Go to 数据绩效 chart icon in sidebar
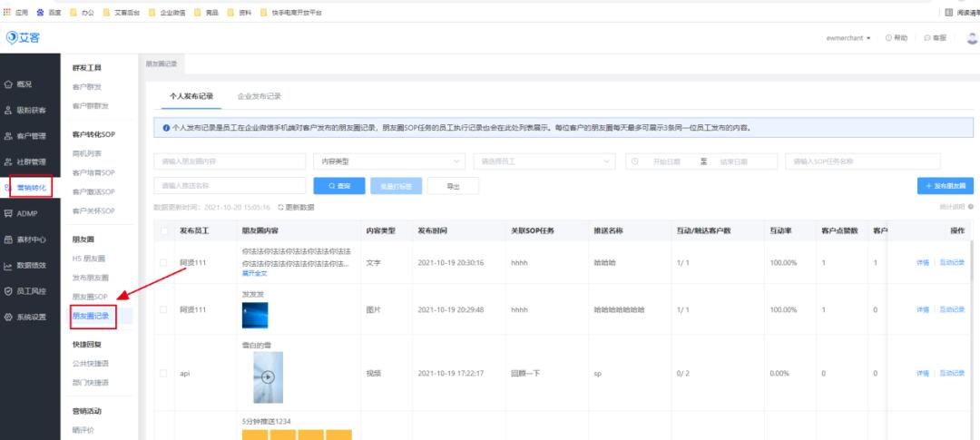This screenshot has height=440, width=980. click(9, 266)
